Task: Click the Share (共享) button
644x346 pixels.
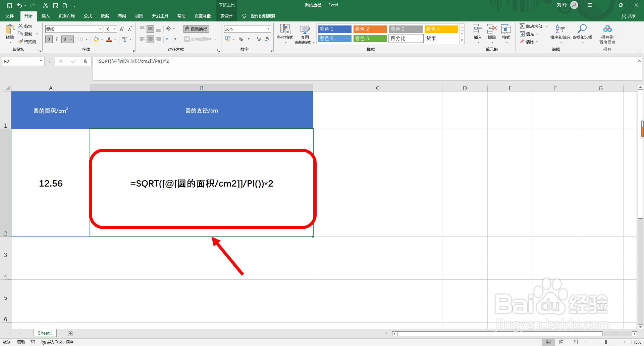Action: coord(629,16)
